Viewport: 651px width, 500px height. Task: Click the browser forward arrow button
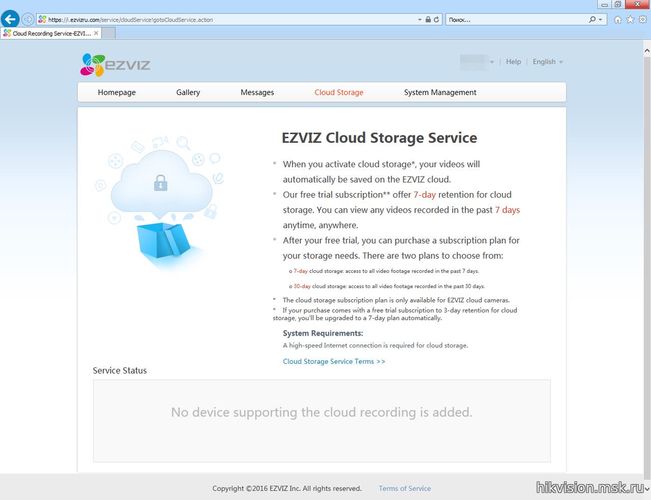click(x=27, y=19)
